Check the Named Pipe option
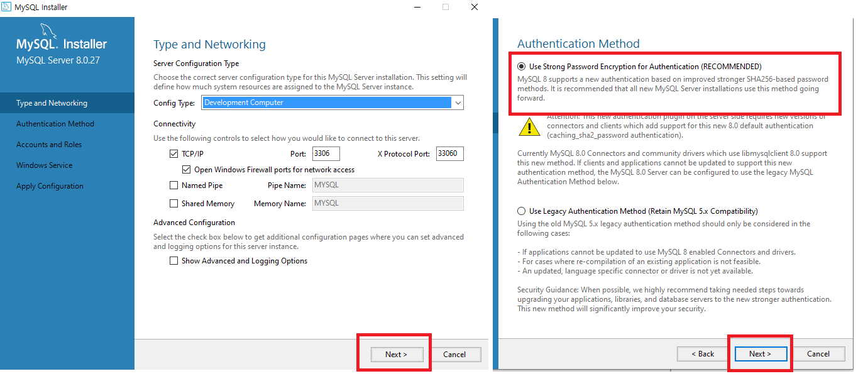The width and height of the screenshot is (868, 381). [x=174, y=185]
